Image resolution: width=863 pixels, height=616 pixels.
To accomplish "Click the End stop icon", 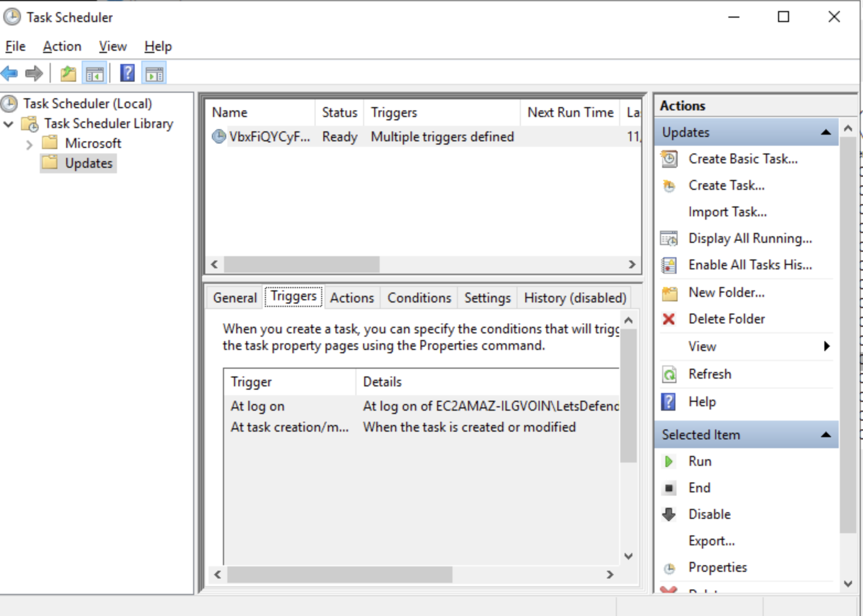I will pyautogui.click(x=669, y=488).
